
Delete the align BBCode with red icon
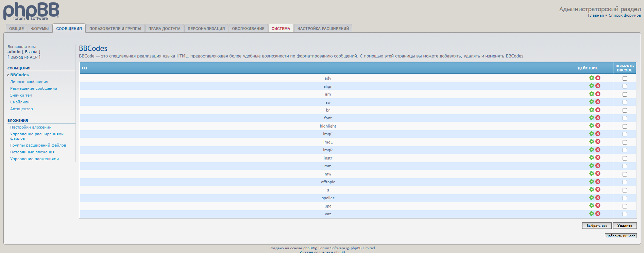pos(598,86)
